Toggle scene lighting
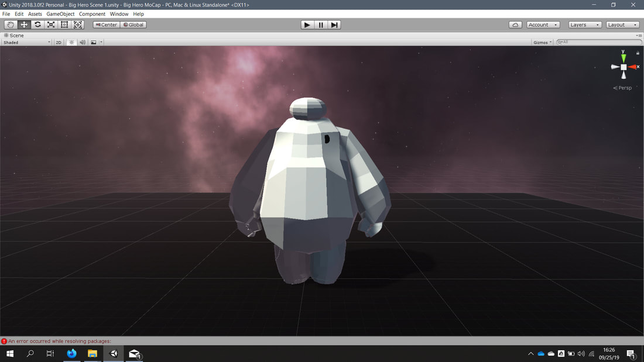Screen dimensions: 644x362 [x=71, y=42]
